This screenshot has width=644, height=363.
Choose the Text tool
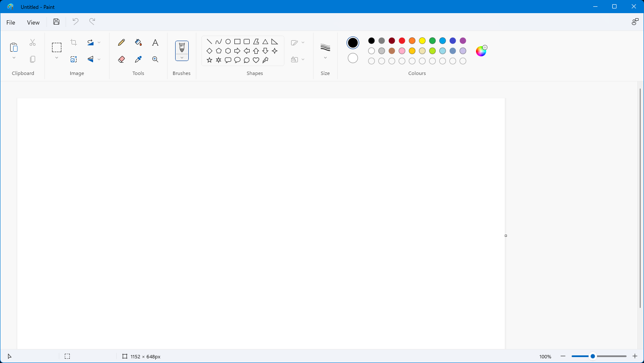point(155,42)
